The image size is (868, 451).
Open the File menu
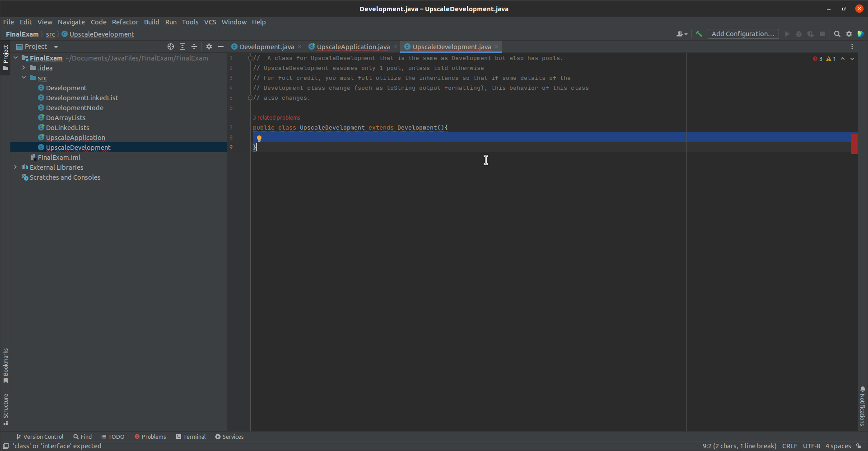click(9, 22)
